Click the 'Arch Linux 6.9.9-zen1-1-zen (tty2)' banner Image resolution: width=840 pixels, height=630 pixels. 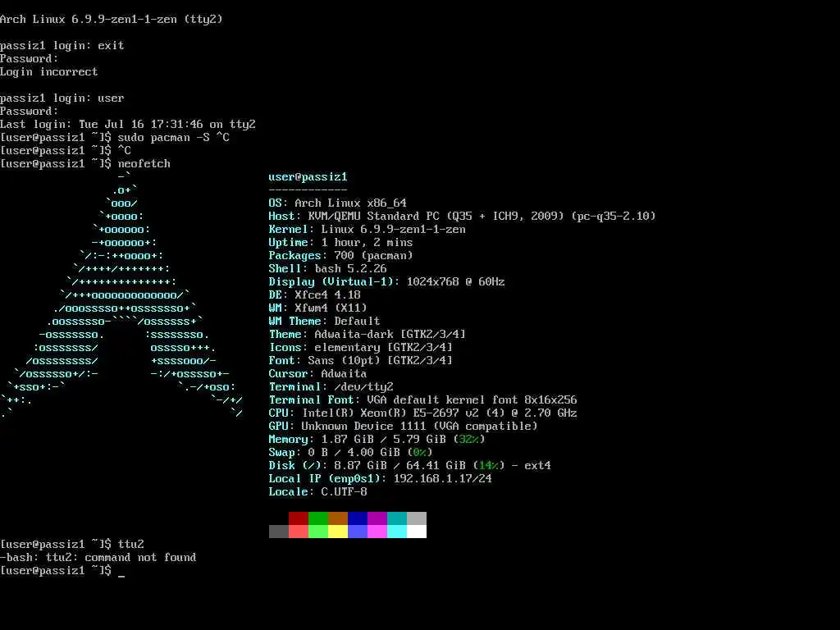click(x=112, y=20)
